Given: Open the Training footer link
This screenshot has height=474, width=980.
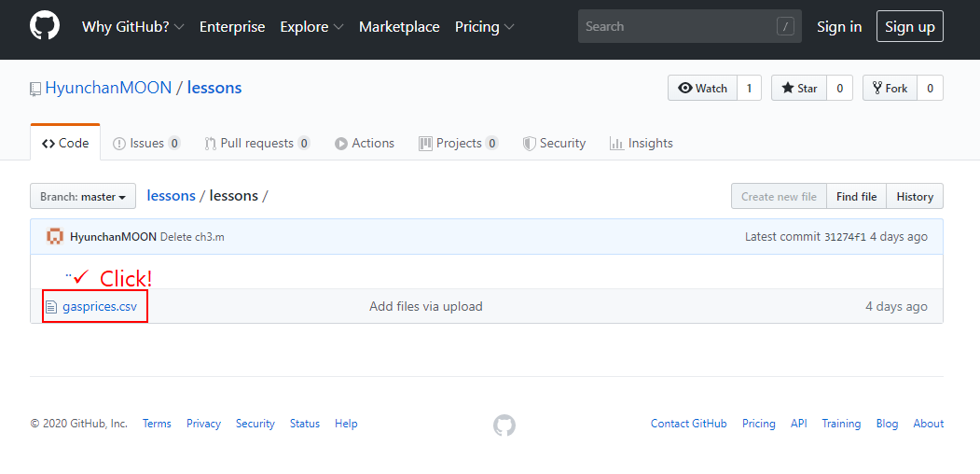Looking at the screenshot, I should tap(841, 424).
